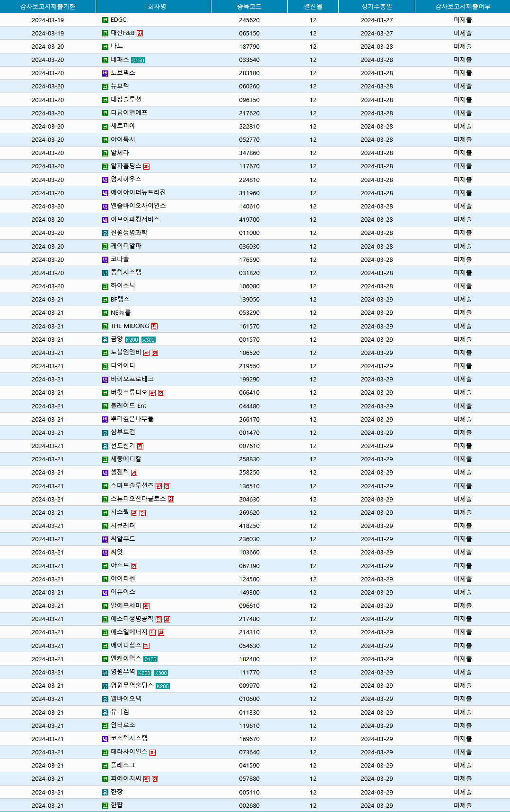Click the 경 badge next to 셀젠텍
The height and width of the screenshot is (812, 510).
(134, 473)
